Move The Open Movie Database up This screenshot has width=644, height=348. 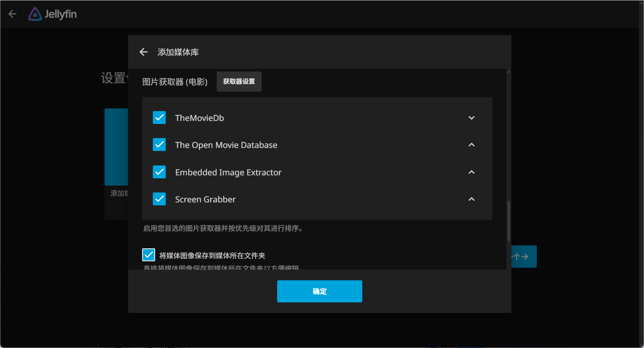pyautogui.click(x=471, y=145)
